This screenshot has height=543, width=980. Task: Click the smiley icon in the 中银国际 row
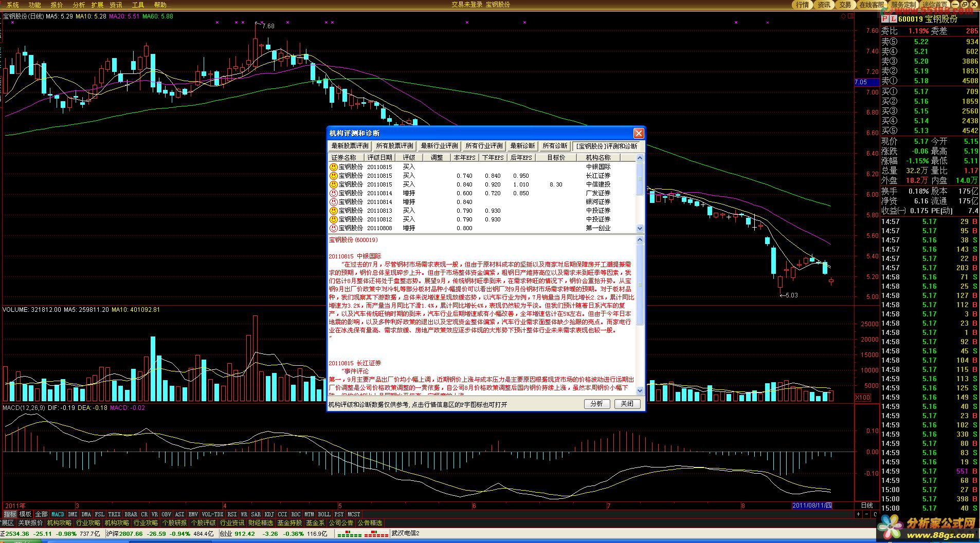click(x=333, y=167)
